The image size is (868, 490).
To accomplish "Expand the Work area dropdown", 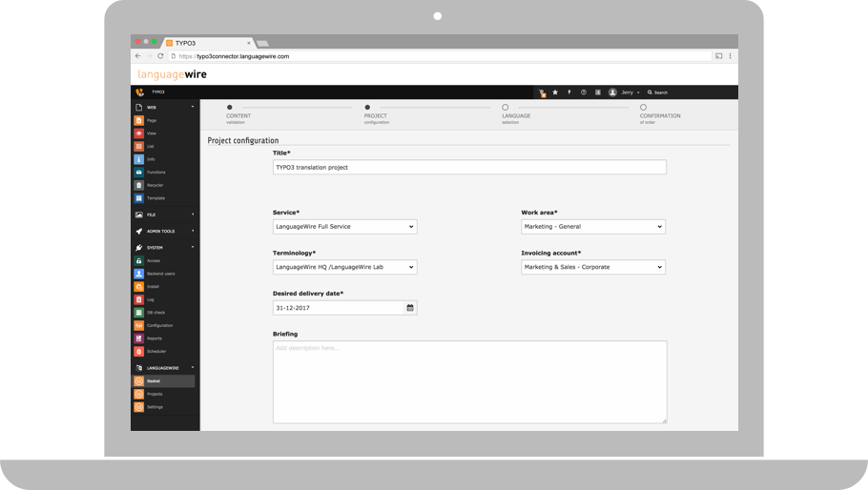I will click(x=592, y=227).
